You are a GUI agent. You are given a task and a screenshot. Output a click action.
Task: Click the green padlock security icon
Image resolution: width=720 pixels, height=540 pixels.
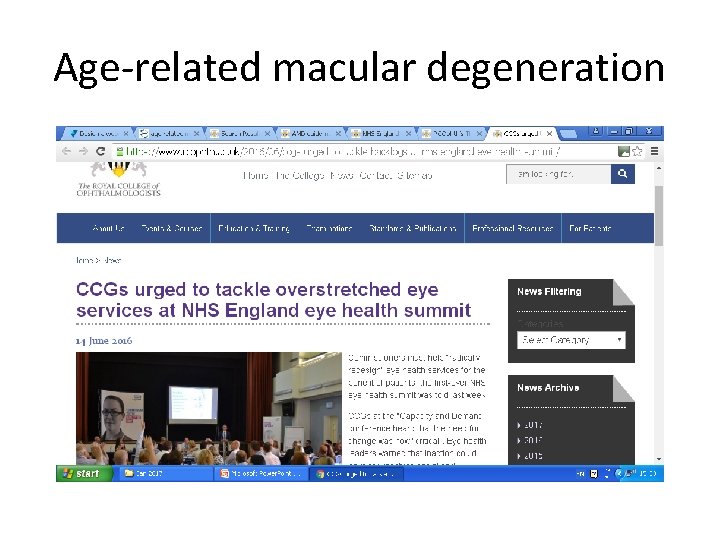pos(120,151)
